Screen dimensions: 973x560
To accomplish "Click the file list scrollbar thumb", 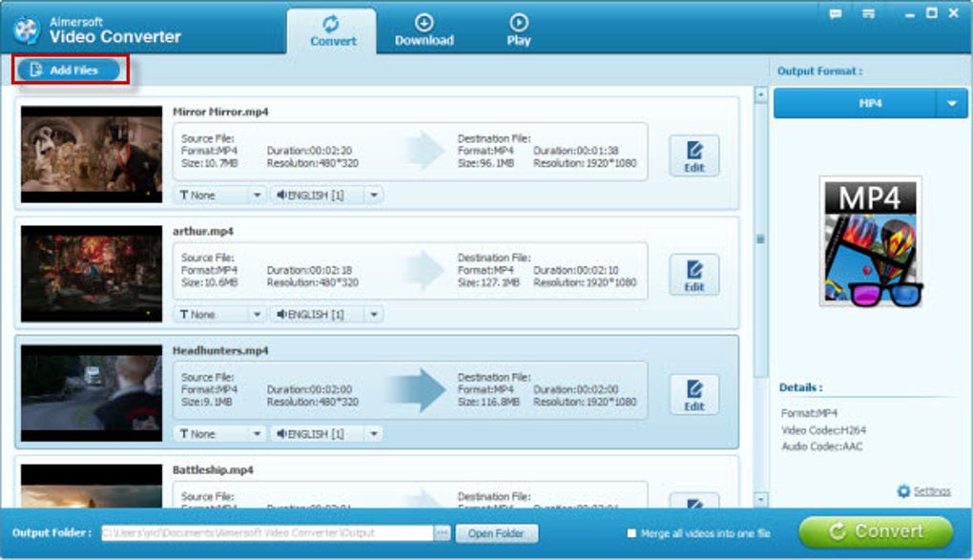I will (761, 239).
